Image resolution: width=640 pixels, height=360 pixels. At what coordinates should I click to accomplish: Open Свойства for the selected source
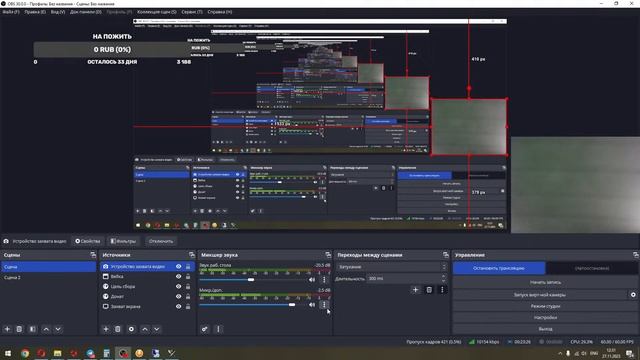click(87, 241)
